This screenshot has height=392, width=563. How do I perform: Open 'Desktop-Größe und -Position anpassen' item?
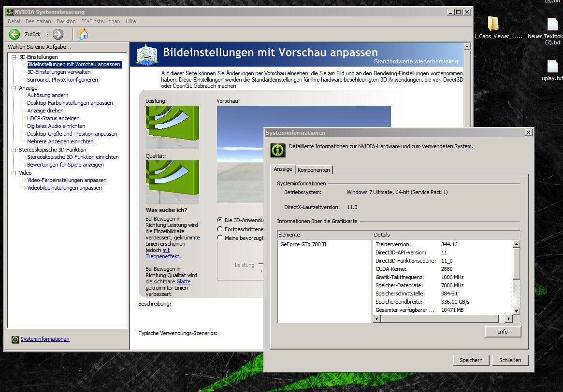pyautogui.click(x=72, y=134)
